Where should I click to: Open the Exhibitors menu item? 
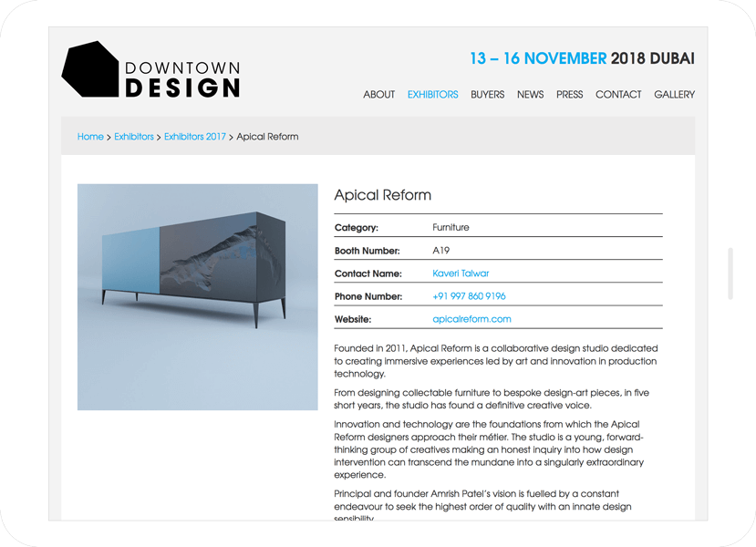(432, 95)
